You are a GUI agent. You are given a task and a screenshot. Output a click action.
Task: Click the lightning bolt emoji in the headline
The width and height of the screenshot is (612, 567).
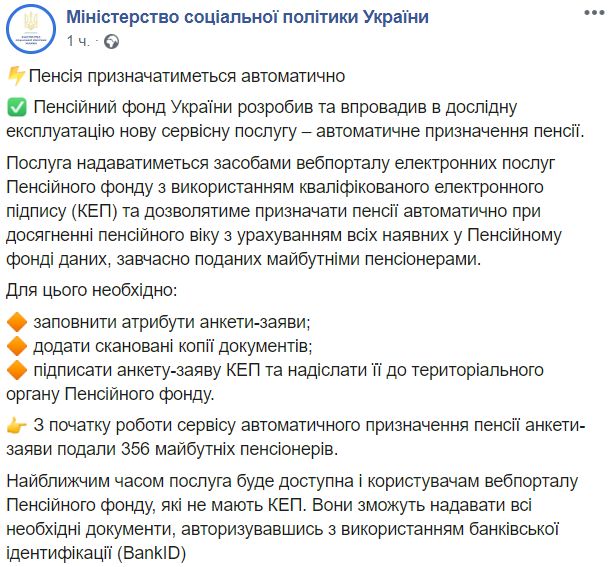(15, 75)
